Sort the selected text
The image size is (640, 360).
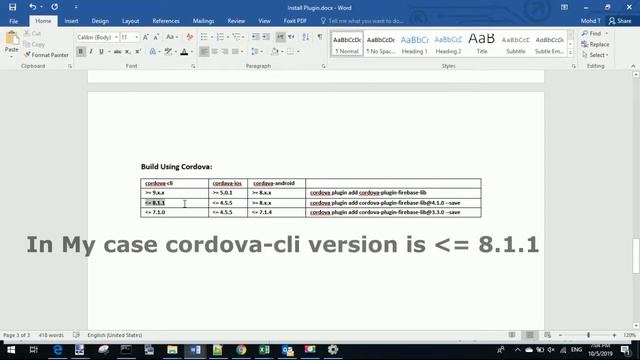pos(305,37)
